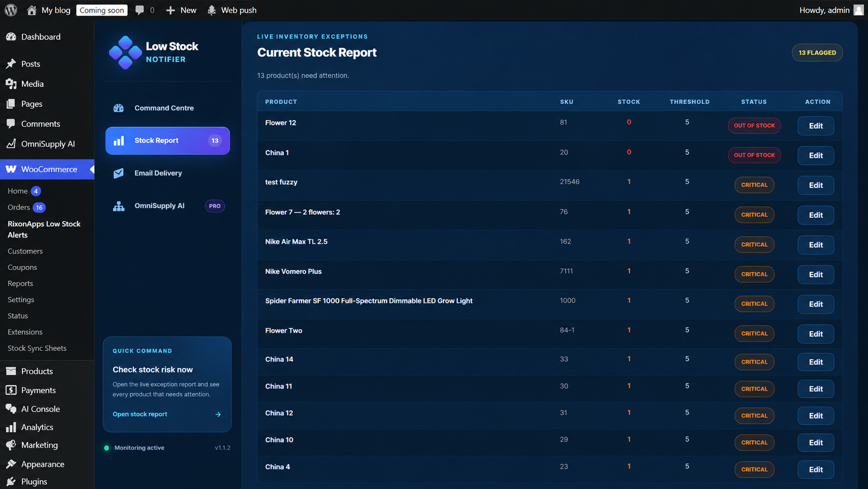Open the Status submenu item

click(18, 315)
